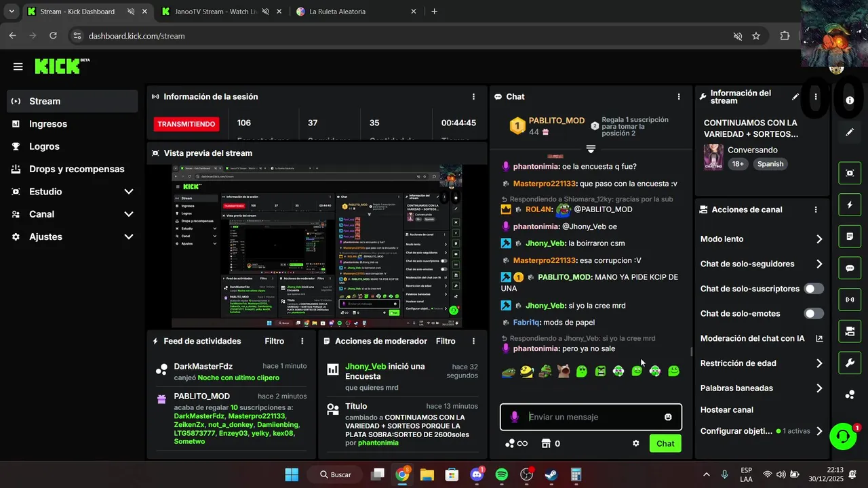Toggle the lightning activity feed icon in right strip
This screenshot has height=488, width=868.
pos(850,205)
